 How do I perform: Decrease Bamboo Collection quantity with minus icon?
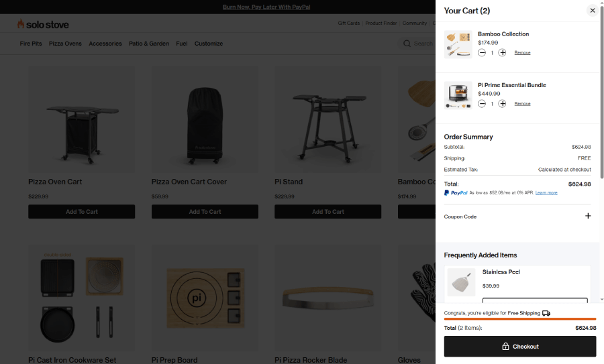(481, 53)
